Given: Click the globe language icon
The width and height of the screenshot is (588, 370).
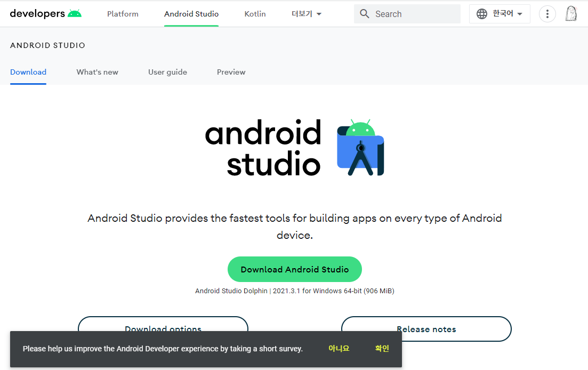Looking at the screenshot, I should pos(482,14).
